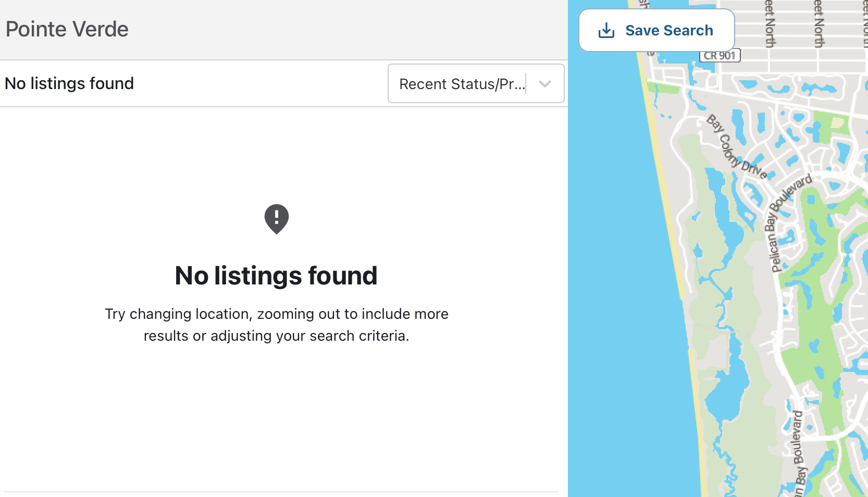Click the CR 901 road shield
868x497 pixels.
click(720, 56)
